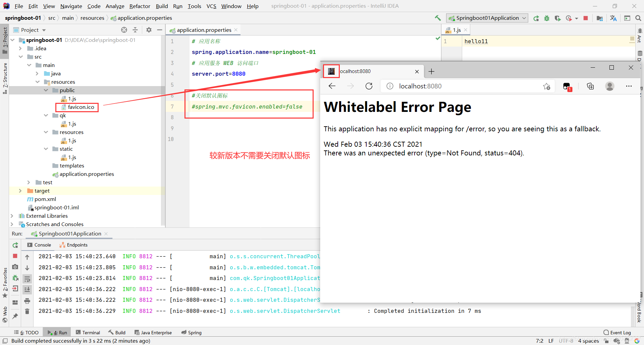Viewport: 644px width, 345px height.
Task: Open the Event Log
Action: pos(617,332)
